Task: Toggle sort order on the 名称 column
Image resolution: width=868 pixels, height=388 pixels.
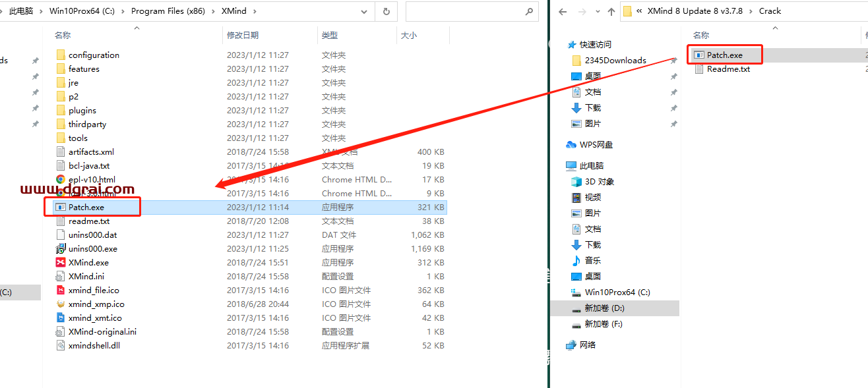Action: point(62,34)
